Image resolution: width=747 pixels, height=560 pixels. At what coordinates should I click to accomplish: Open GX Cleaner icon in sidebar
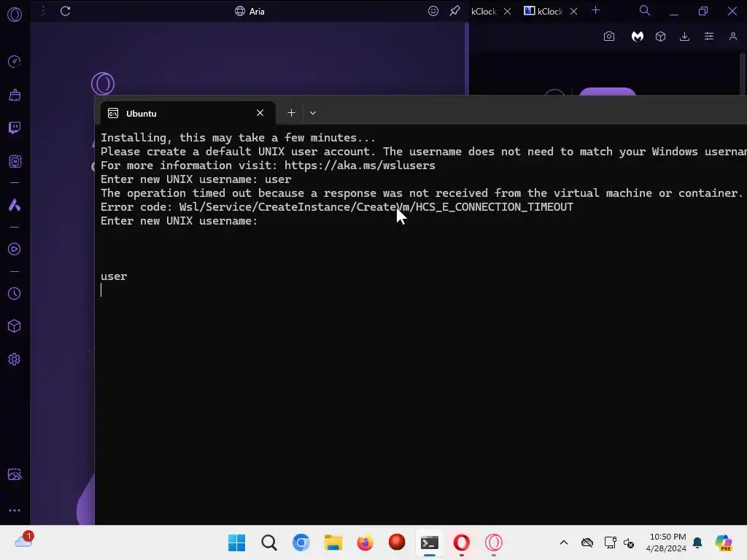tap(15, 95)
